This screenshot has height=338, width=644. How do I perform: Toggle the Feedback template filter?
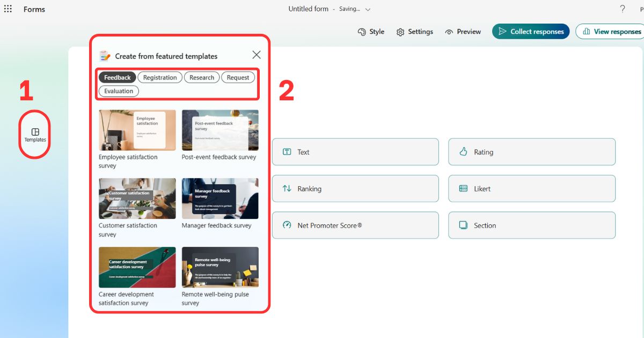118,77
